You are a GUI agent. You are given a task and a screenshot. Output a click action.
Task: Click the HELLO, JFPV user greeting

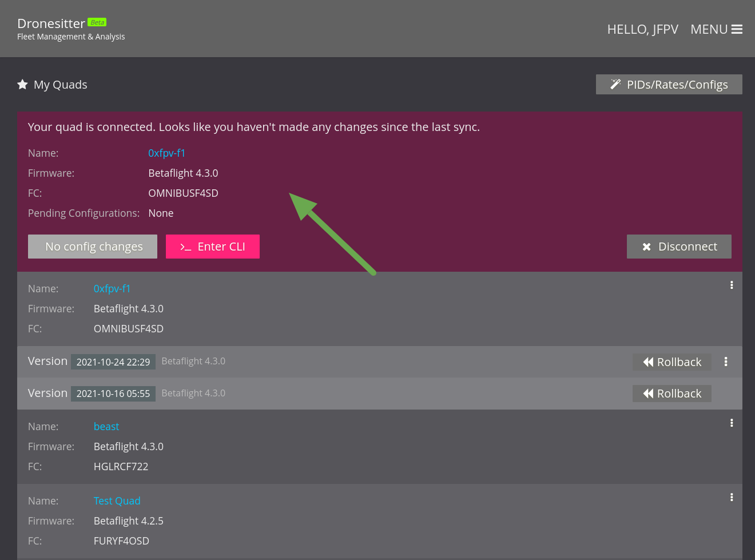tap(642, 29)
